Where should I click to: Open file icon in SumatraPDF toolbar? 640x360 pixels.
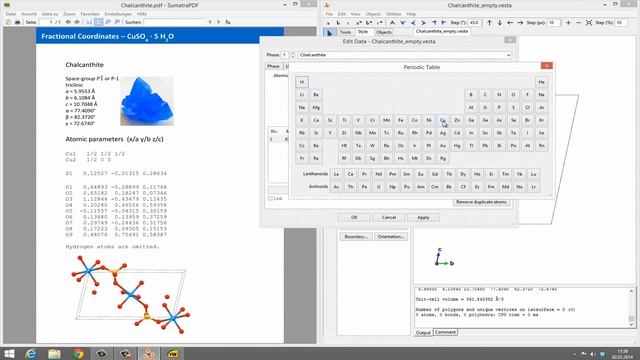coord(8,22)
